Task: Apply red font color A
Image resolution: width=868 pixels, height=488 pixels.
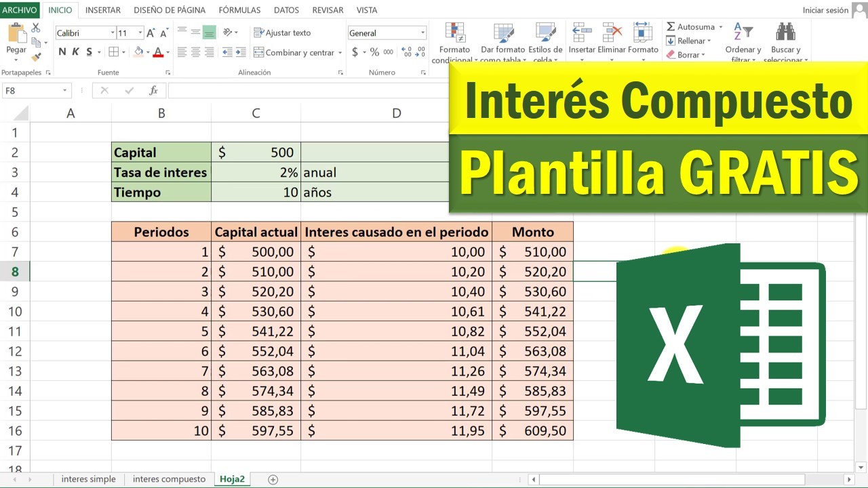Action: pyautogui.click(x=158, y=52)
